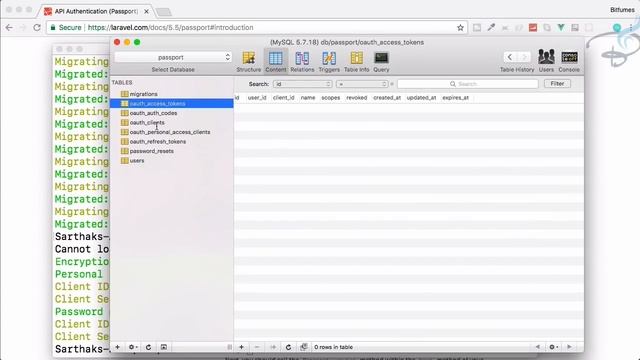Remove the selected row with minus icon
This screenshot has width=640, height=360.
tap(257, 347)
